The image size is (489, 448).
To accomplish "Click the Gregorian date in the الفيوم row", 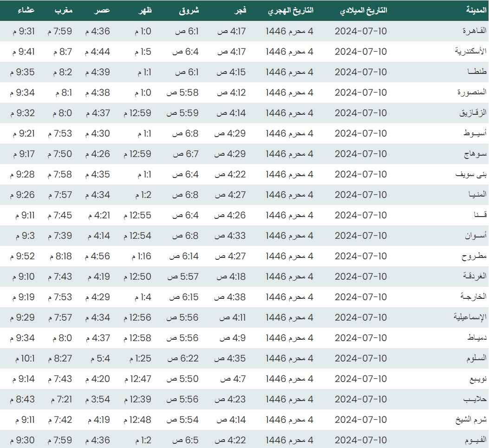I will click(361, 440).
